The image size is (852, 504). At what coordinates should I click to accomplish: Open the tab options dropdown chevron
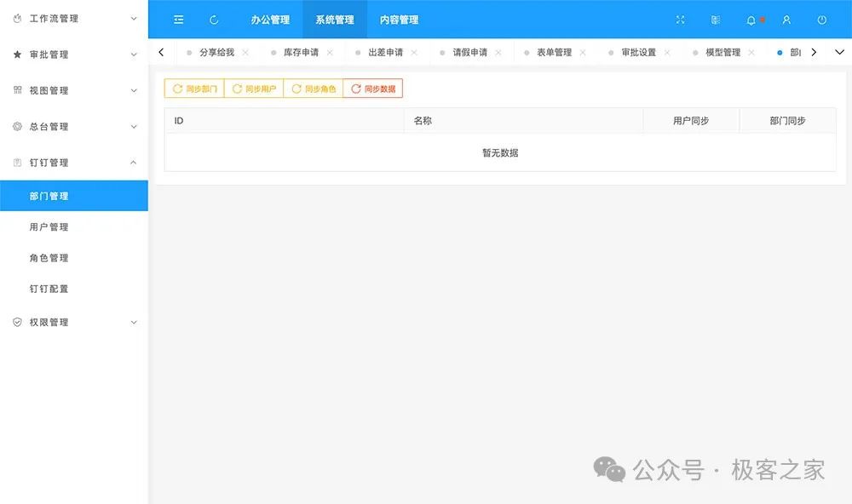tap(839, 52)
